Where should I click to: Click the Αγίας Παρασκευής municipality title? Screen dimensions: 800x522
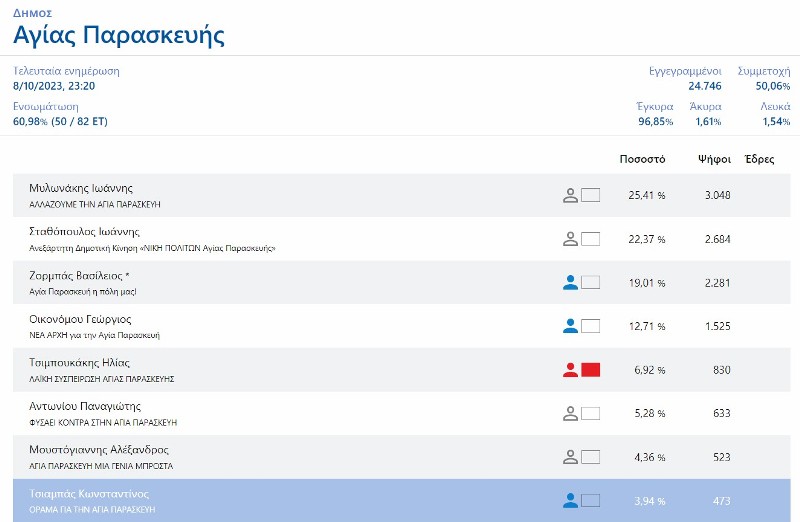(x=118, y=35)
